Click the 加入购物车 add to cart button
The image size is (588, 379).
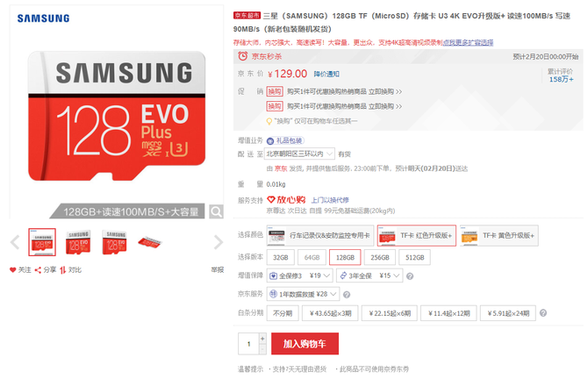(x=305, y=344)
